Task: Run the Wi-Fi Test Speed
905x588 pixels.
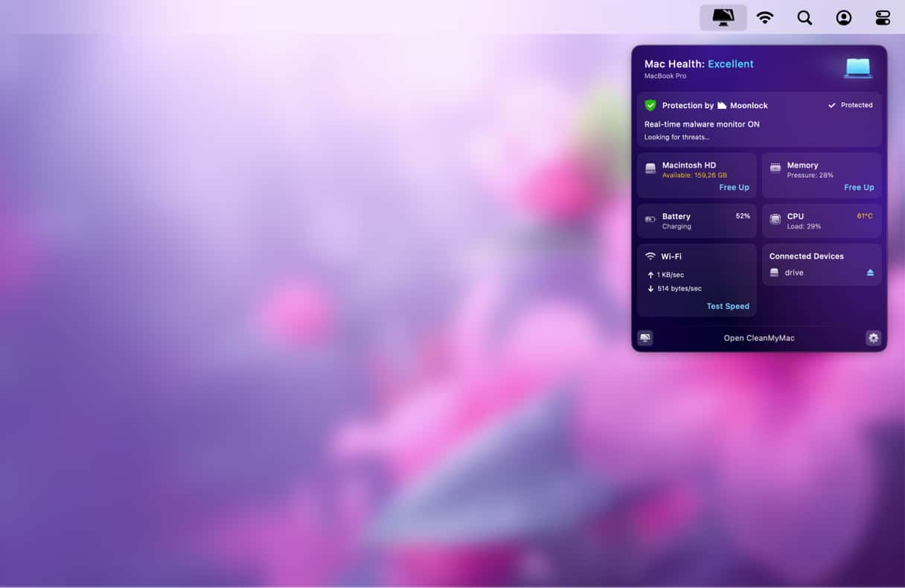Action: 728,306
